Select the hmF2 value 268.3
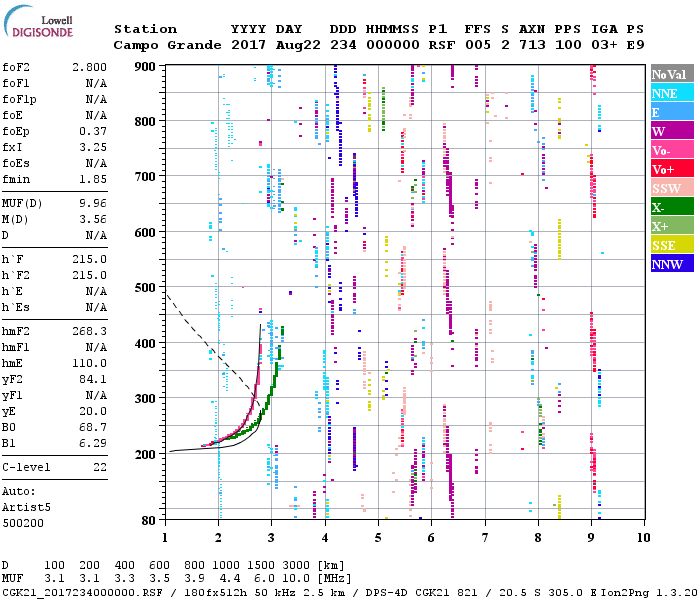The width and height of the screenshot is (700, 600). click(x=87, y=331)
